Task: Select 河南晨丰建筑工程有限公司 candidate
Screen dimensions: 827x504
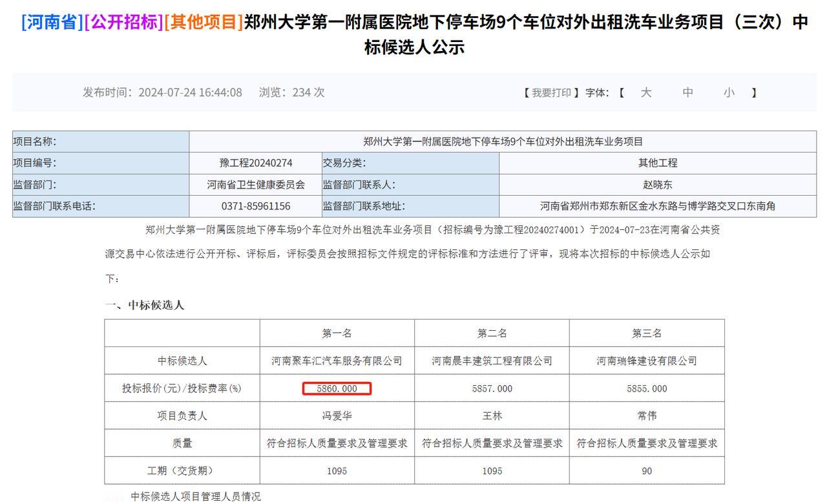Action: 492,361
